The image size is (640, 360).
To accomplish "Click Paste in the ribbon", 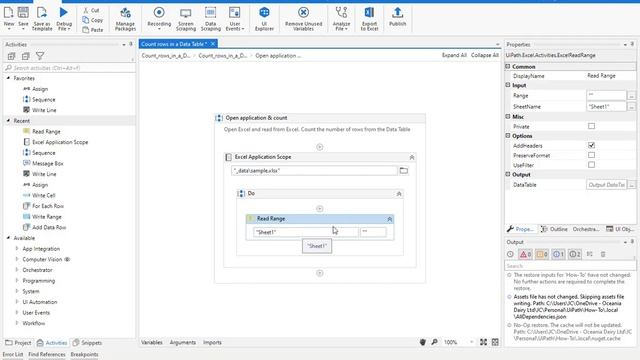I will click(x=93, y=30).
